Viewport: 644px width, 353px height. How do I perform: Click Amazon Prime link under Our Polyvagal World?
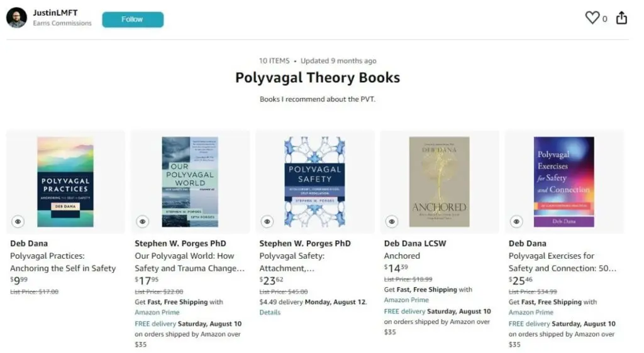click(x=157, y=312)
